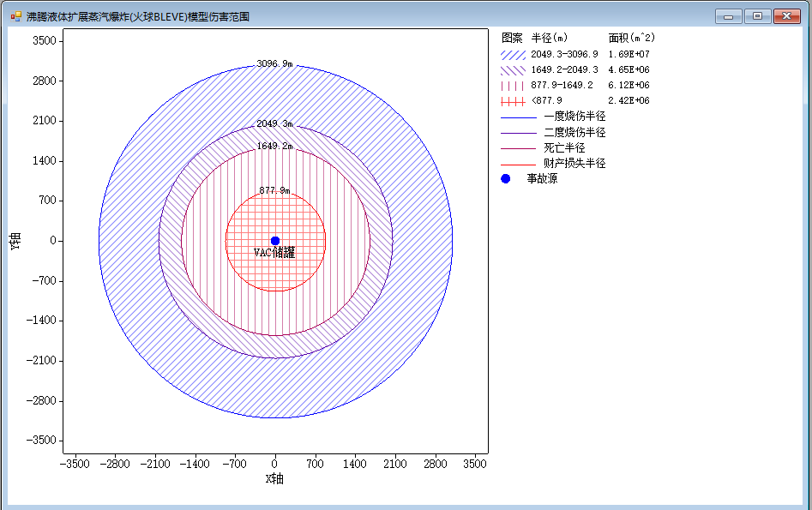The width and height of the screenshot is (812, 510).
Task: Click the 877.9-1649.2 radius range text
Action: point(562,86)
